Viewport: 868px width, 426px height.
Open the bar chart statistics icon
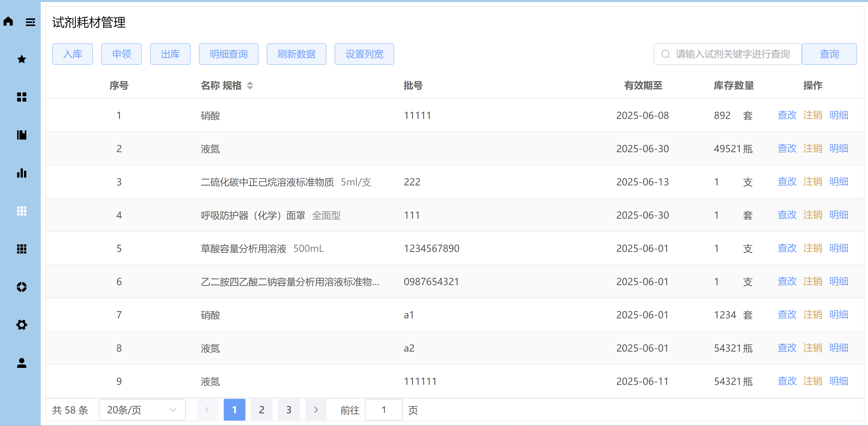tap(21, 173)
